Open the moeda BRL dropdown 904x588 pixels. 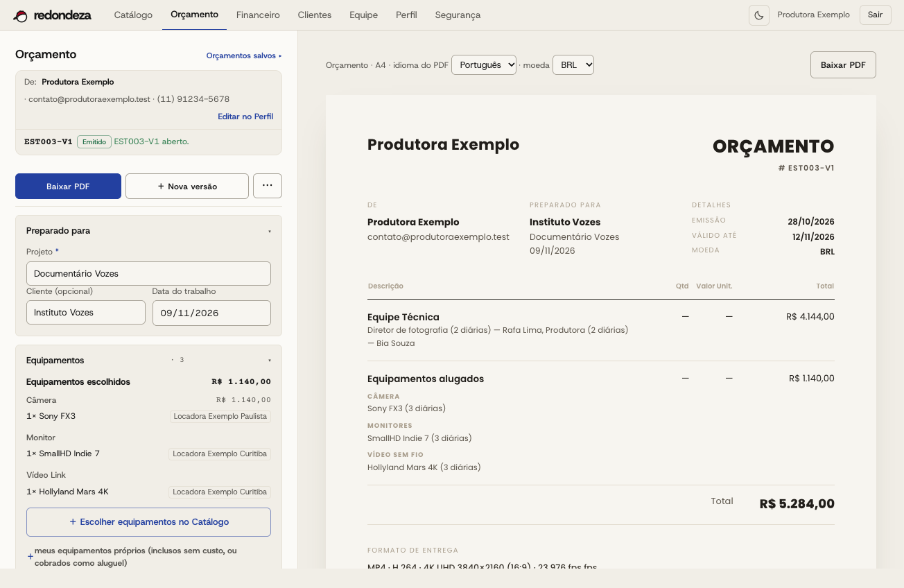click(573, 64)
